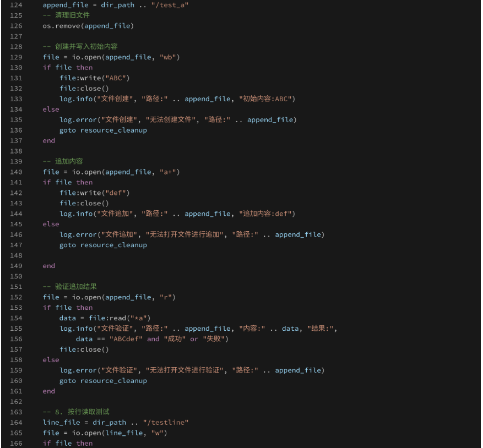The image size is (483, 448).
Task: Click the comment "-- 8. 按行读取测试"
Action: (x=76, y=412)
